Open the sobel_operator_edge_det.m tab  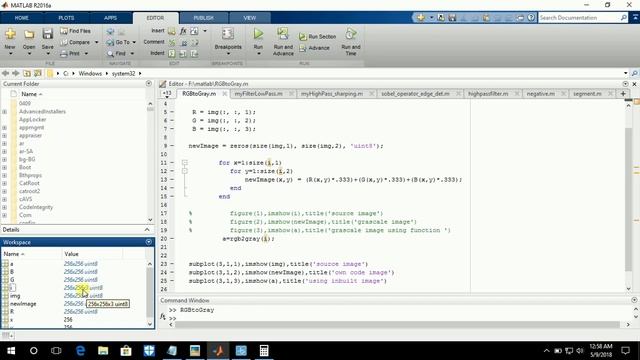415,94
